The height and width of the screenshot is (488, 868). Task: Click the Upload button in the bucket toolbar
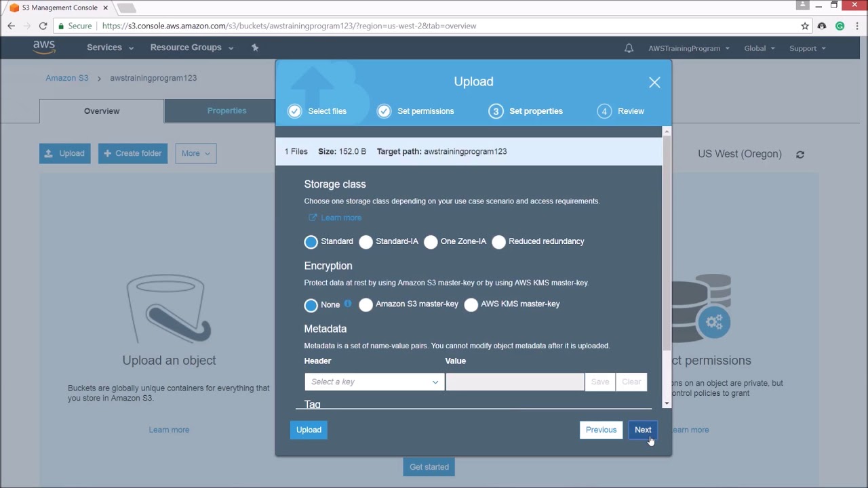pyautogui.click(x=65, y=153)
